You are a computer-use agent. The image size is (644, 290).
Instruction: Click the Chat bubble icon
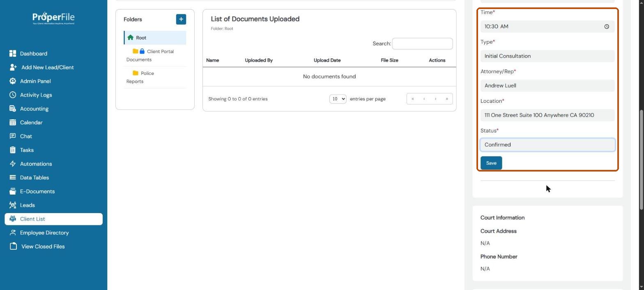tap(13, 136)
